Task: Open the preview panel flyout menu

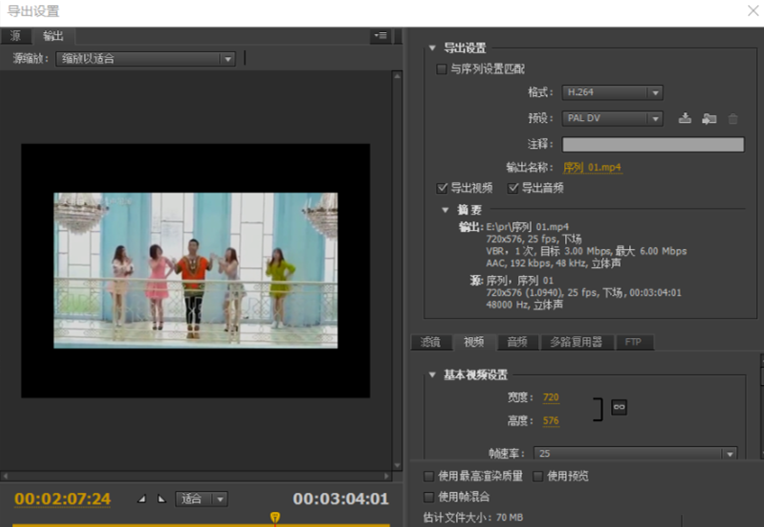Action: (x=380, y=35)
